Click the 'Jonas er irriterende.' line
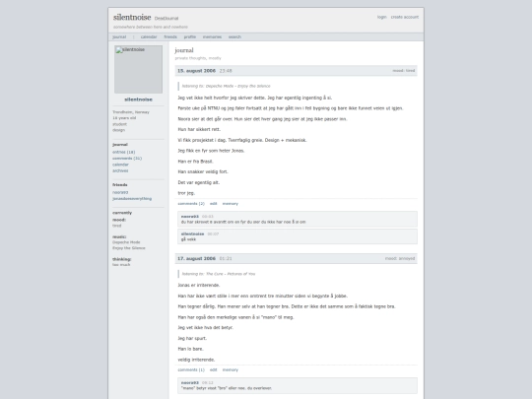Screen dimensions: 532x399 (x=199, y=285)
